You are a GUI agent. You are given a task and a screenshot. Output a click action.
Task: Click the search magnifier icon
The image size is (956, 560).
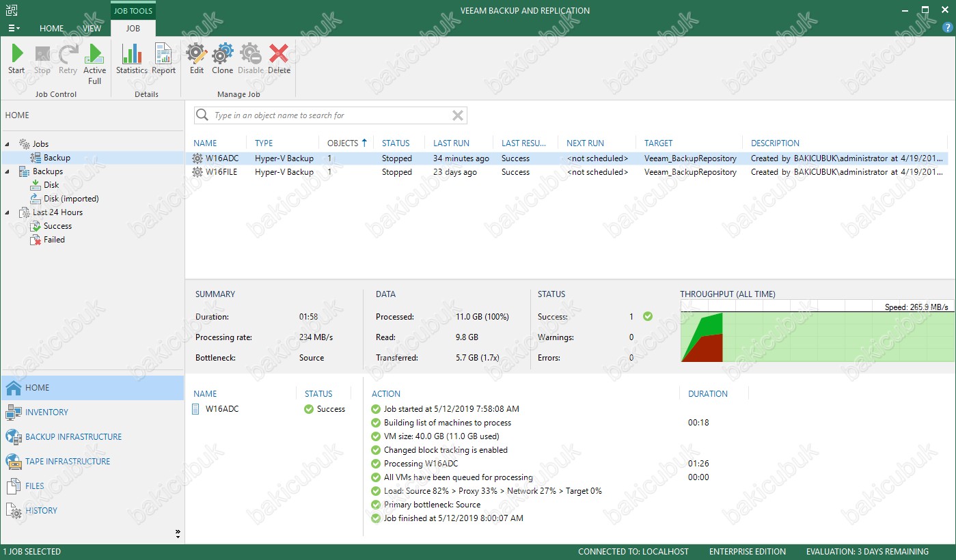point(202,115)
